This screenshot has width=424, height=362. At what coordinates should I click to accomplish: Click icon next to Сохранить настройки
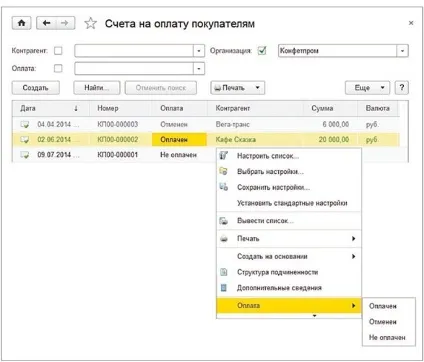224,187
